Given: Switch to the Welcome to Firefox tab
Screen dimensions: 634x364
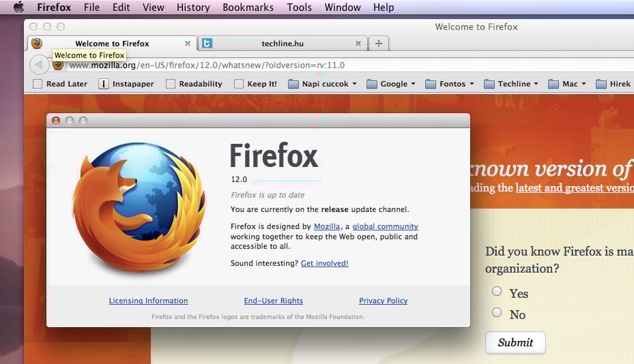Looking at the screenshot, I should coord(112,43).
